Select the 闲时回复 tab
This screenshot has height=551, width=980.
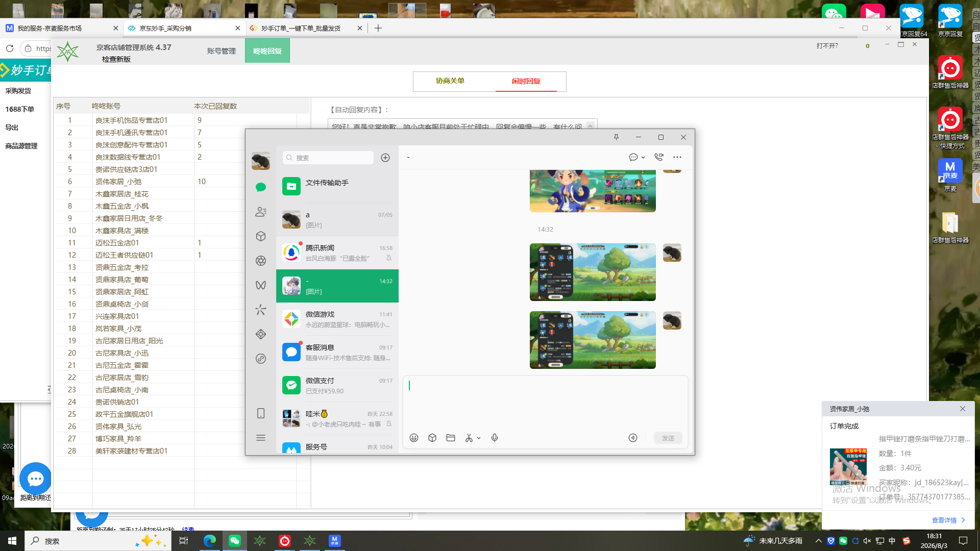pyautogui.click(x=526, y=81)
